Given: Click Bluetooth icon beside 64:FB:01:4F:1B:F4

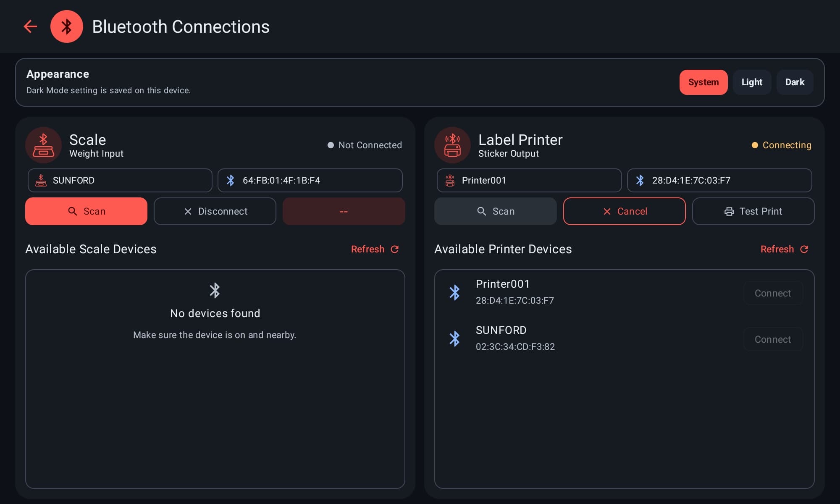Looking at the screenshot, I should coord(231,180).
